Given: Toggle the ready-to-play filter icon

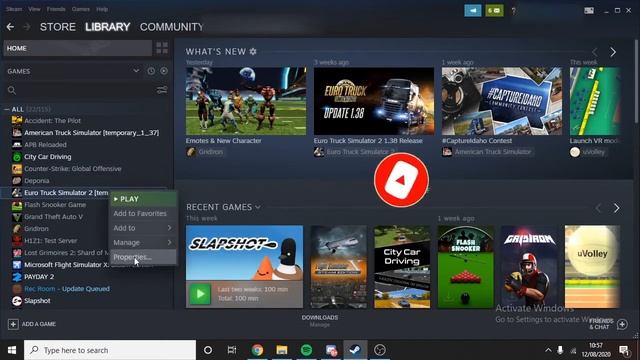Looking at the screenshot, I should [x=164, y=71].
